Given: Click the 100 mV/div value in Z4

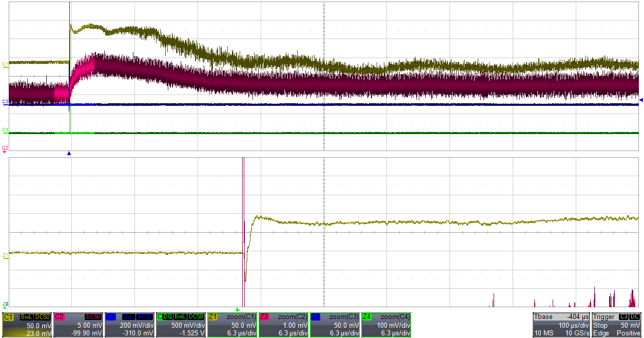Looking at the screenshot, I should tap(394, 325).
